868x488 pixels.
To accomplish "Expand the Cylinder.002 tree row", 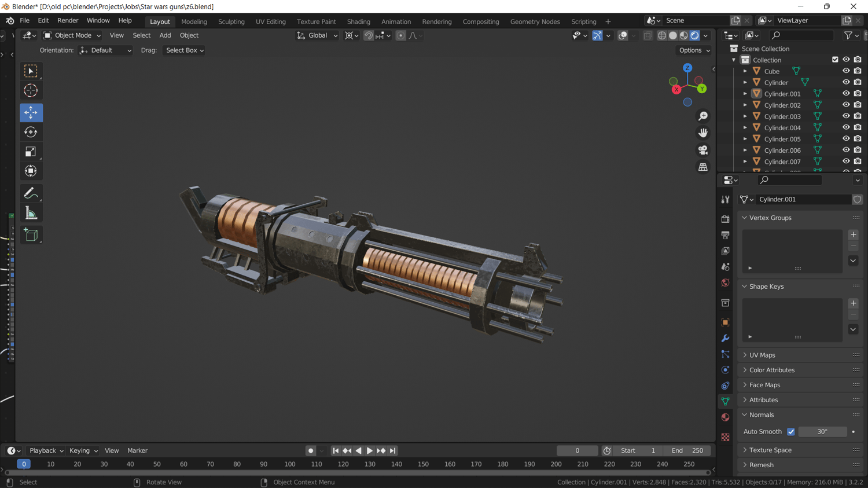I will pyautogui.click(x=745, y=105).
